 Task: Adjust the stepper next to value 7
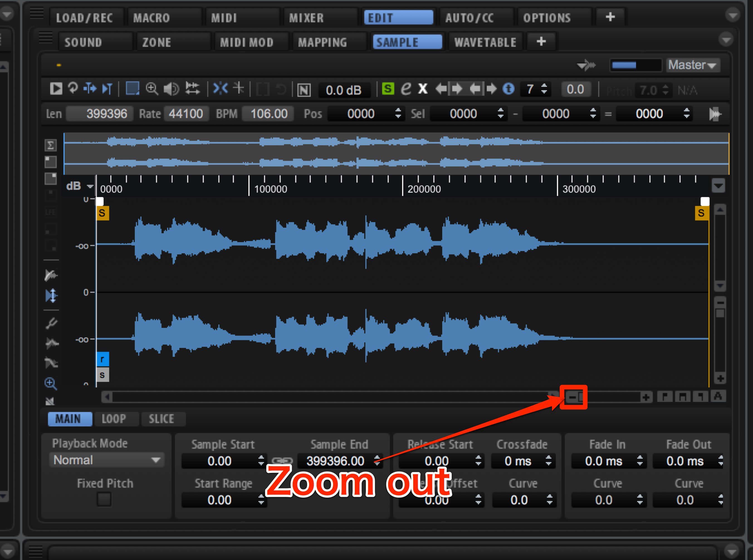click(544, 89)
